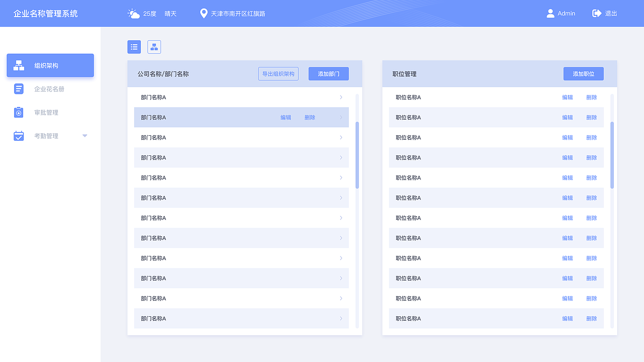644x362 pixels.
Task: Click the 退出 logout text
Action: (x=611, y=14)
